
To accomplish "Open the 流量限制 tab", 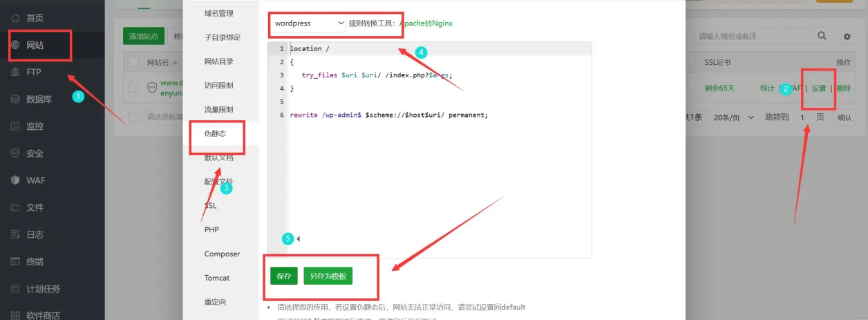I will [x=218, y=109].
